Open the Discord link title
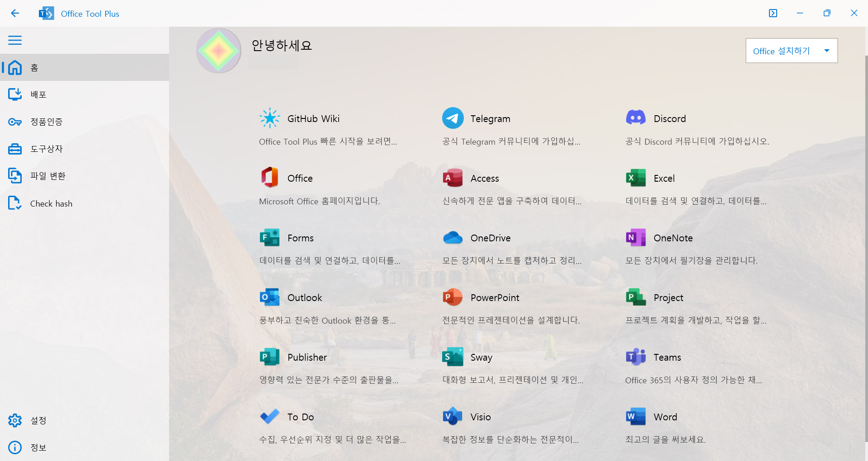 [x=670, y=118]
